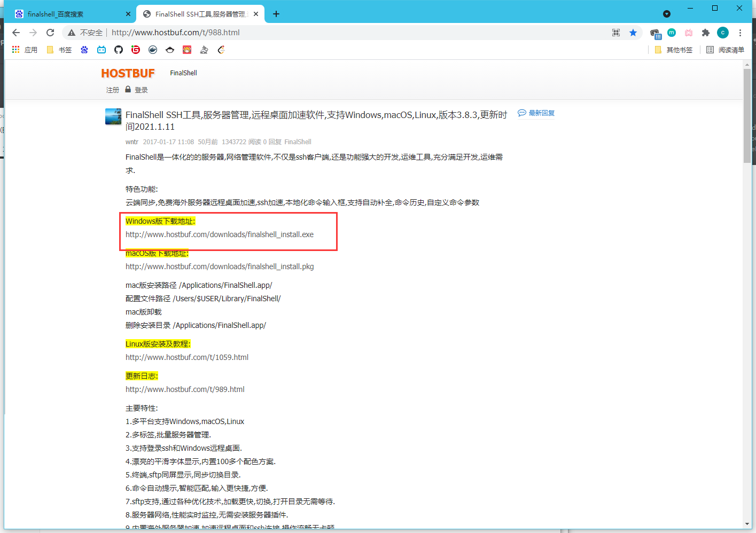Click the Baidu paw bookmark icon
The height and width of the screenshot is (533, 756).
click(84, 50)
